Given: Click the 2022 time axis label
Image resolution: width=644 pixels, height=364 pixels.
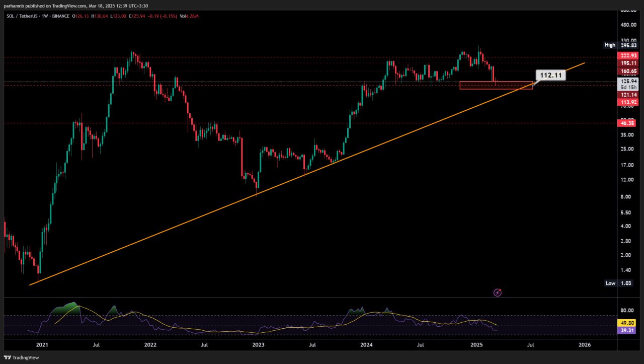Looking at the screenshot, I should pyautogui.click(x=150, y=345).
